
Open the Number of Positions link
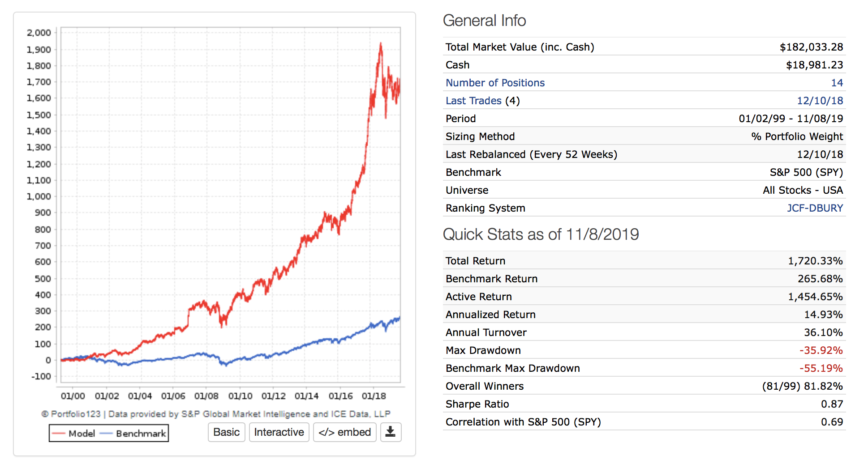click(495, 83)
